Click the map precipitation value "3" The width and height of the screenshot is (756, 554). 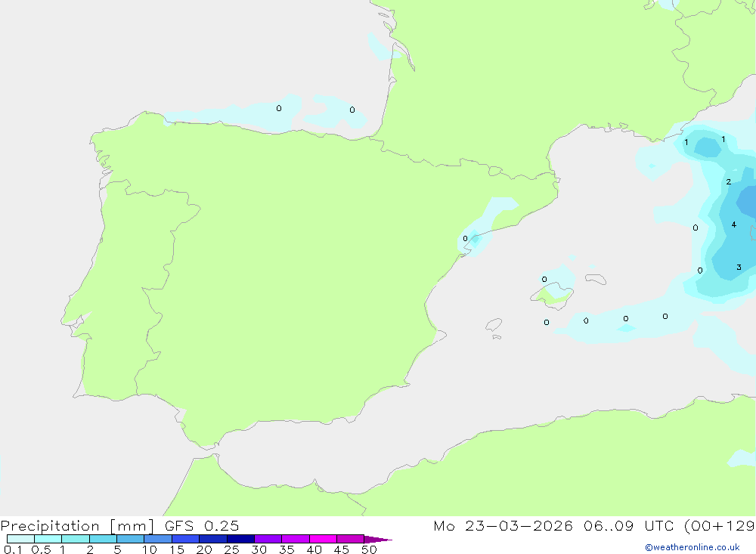(x=739, y=267)
